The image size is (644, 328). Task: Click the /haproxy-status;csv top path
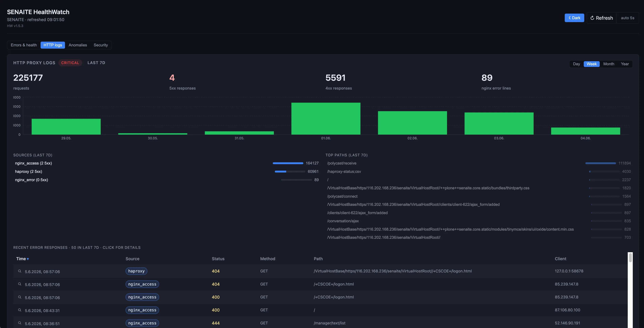click(344, 171)
